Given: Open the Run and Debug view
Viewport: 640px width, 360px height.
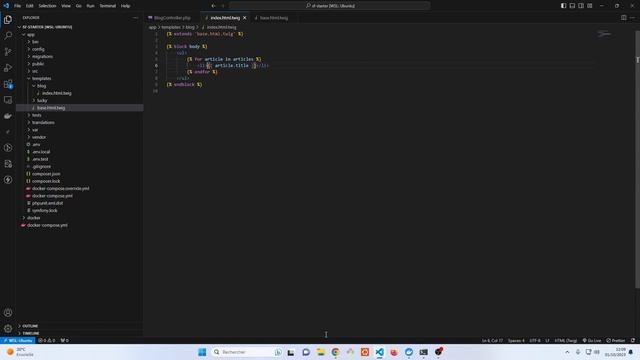Looking at the screenshot, I should coord(8,68).
